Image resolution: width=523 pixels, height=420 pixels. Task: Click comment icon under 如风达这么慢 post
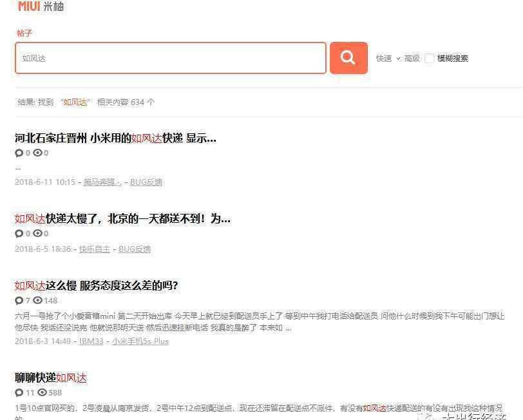(19, 301)
